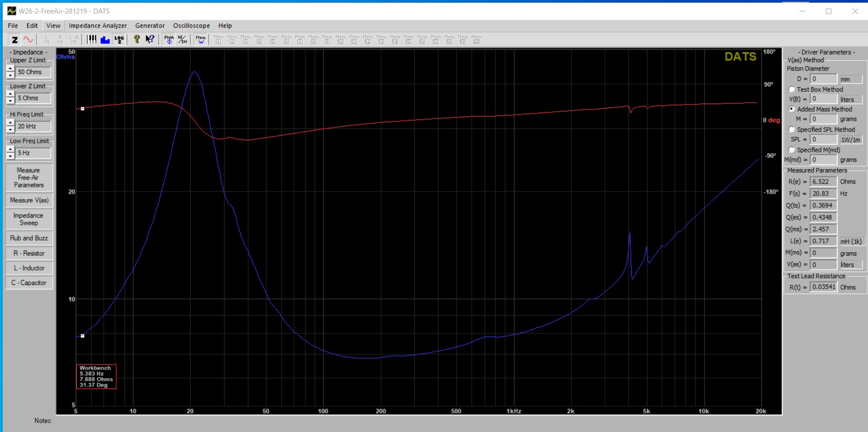The image size is (868, 432).
Task: Click the Upper Z Limit 50 Ohms field
Action: pos(34,72)
